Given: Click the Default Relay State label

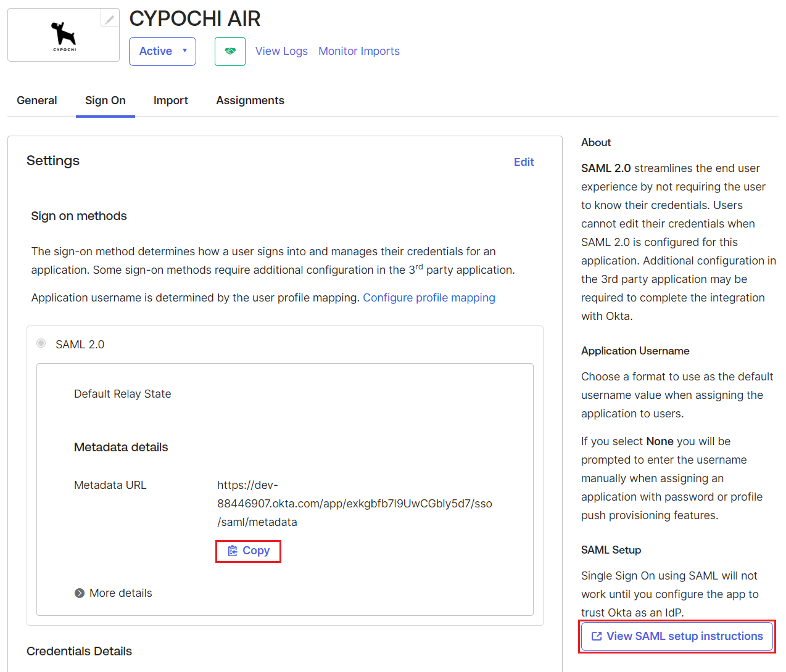Looking at the screenshot, I should click(x=123, y=394).
